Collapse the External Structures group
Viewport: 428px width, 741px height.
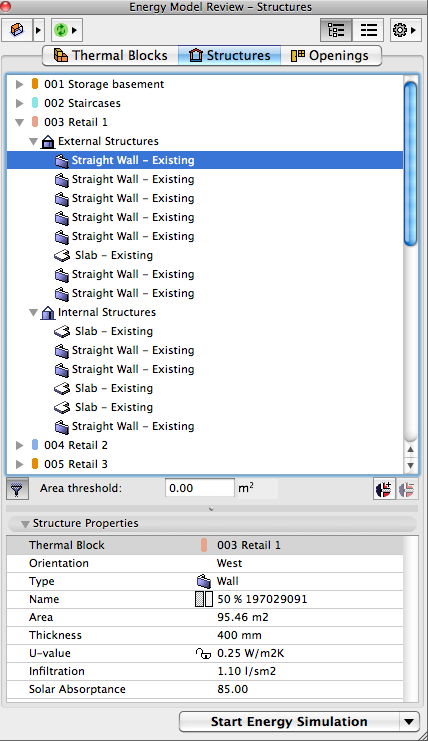coord(33,141)
